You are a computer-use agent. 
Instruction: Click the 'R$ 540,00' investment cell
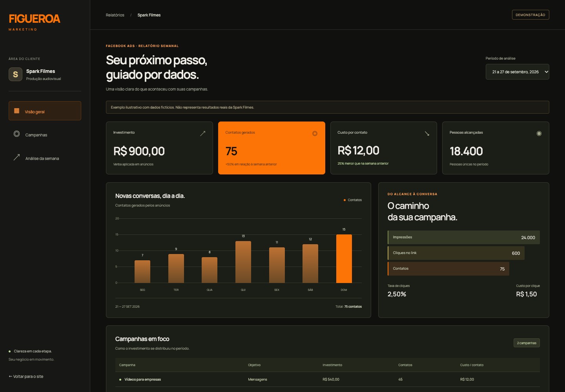[x=331, y=379]
